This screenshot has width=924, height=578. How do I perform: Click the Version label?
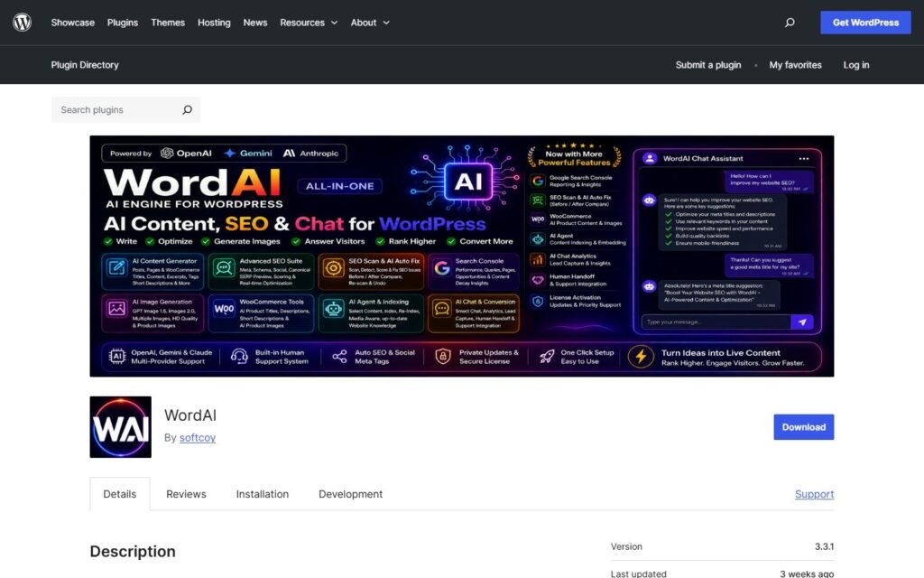coord(626,546)
